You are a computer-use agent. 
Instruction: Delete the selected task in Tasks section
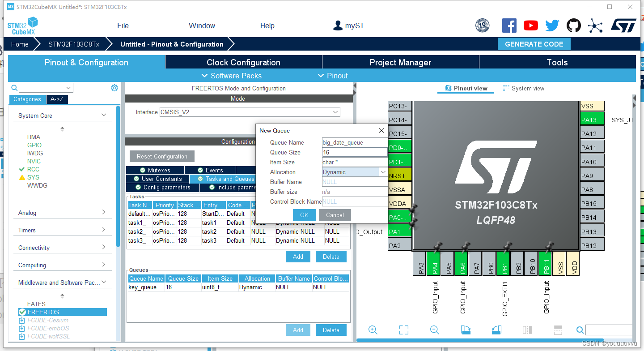[331, 257]
